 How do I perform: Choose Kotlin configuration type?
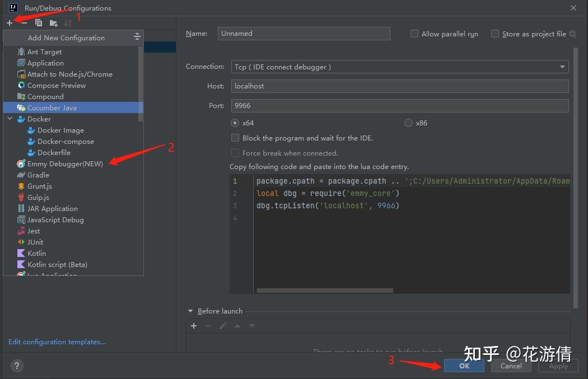[x=73, y=254]
